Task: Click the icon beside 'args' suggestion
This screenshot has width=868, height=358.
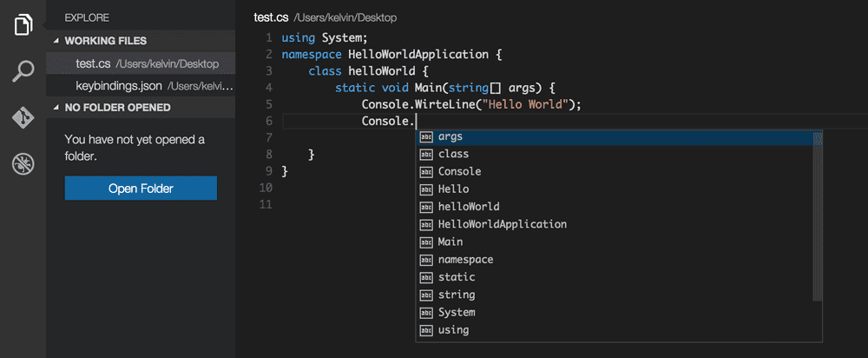Action: pos(426,136)
